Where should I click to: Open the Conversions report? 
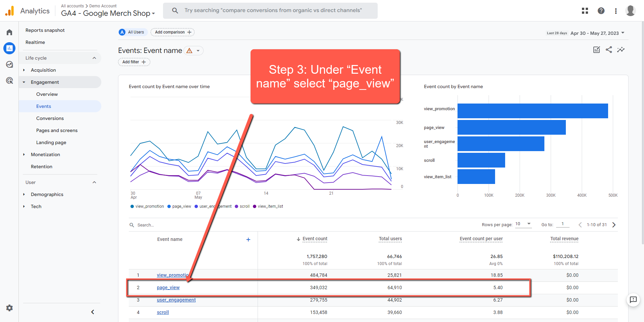[x=50, y=118]
